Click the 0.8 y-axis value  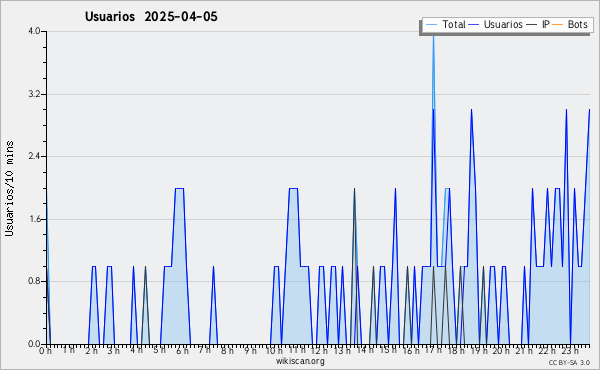[x=34, y=282]
